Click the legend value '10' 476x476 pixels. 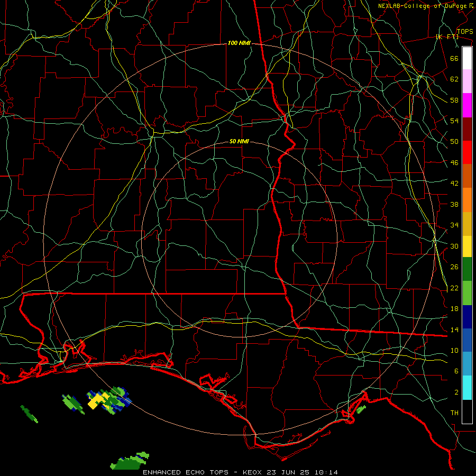tap(454, 351)
